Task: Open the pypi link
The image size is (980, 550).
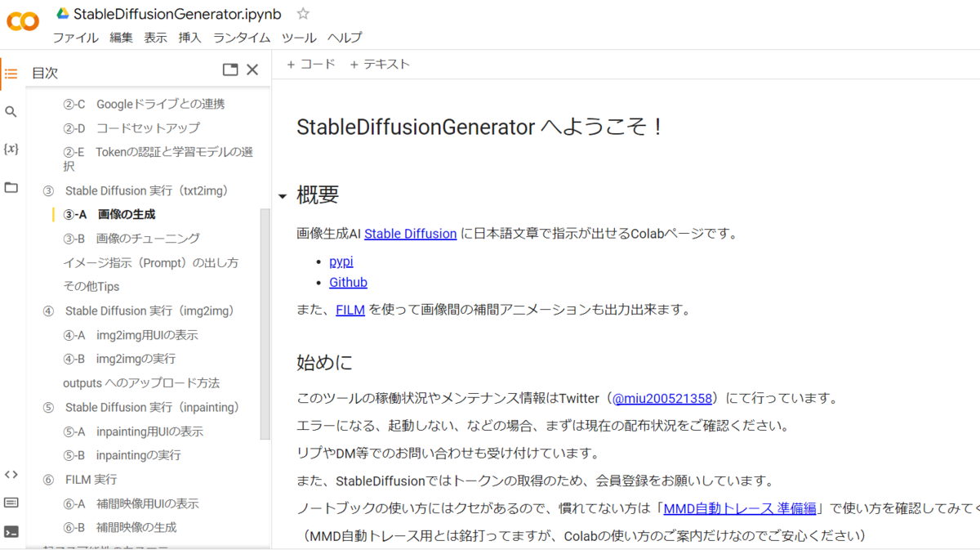Action: (x=341, y=262)
